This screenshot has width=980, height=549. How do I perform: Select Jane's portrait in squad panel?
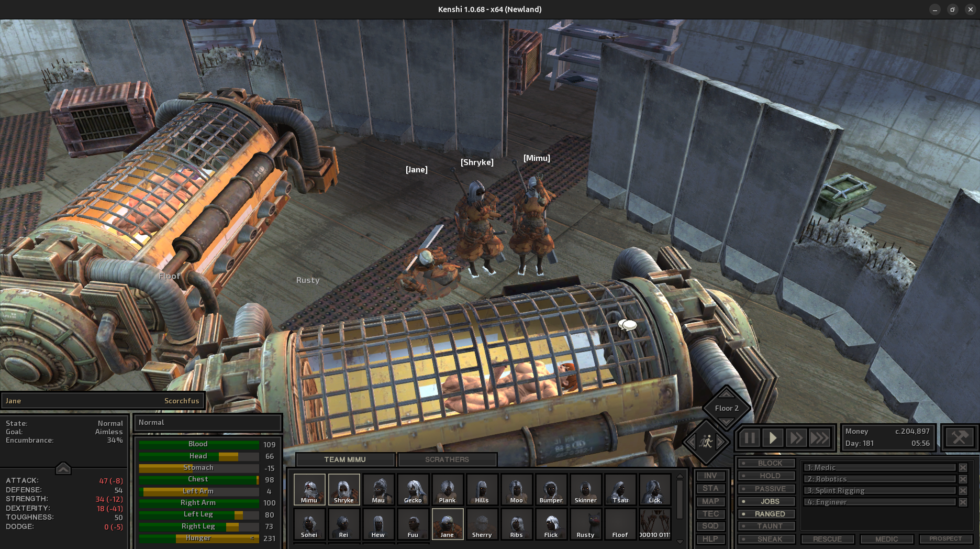click(x=447, y=524)
